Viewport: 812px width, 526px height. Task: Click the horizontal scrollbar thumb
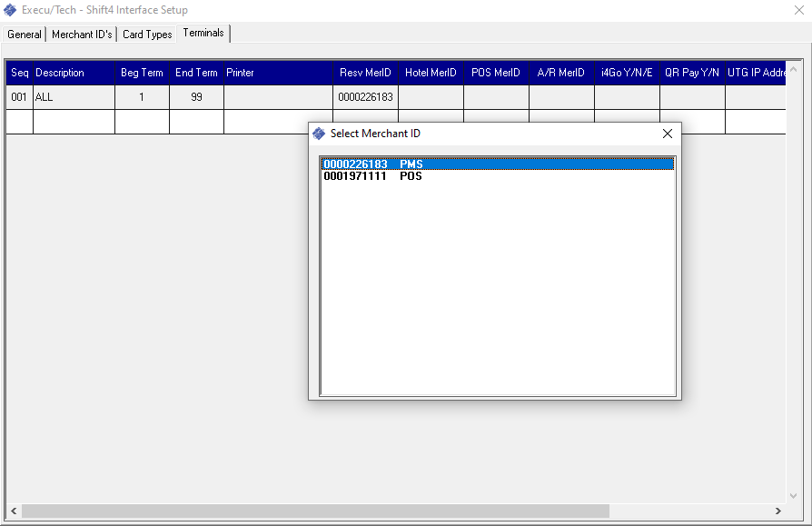[315, 511]
